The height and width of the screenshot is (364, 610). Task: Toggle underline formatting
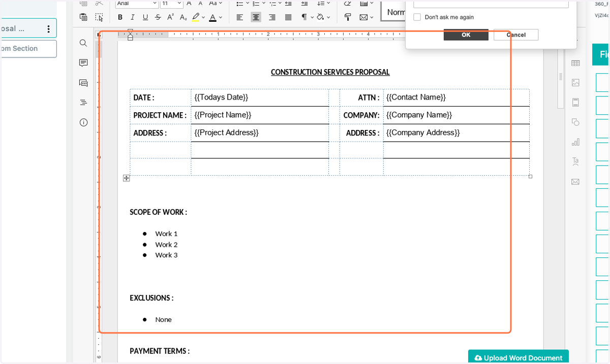coord(145,17)
